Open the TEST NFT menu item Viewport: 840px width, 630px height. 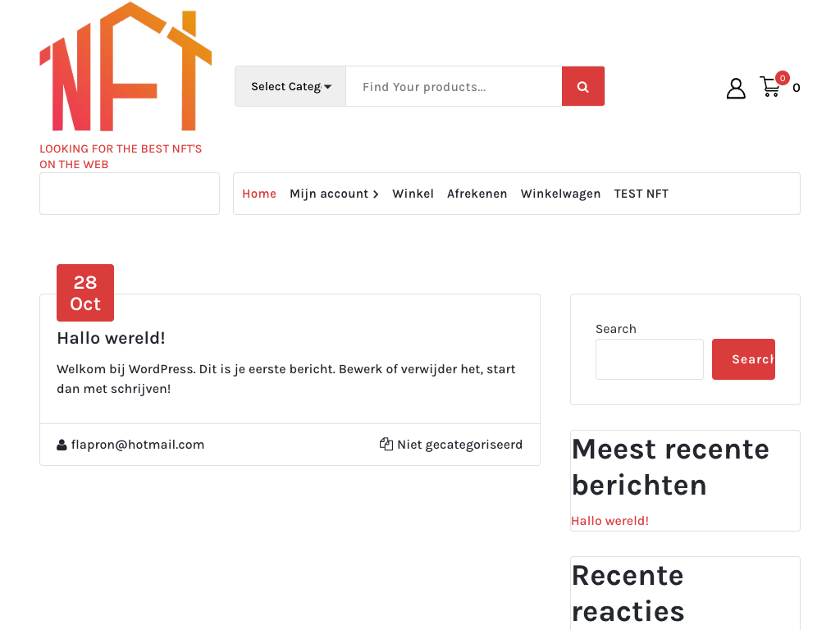click(x=641, y=194)
